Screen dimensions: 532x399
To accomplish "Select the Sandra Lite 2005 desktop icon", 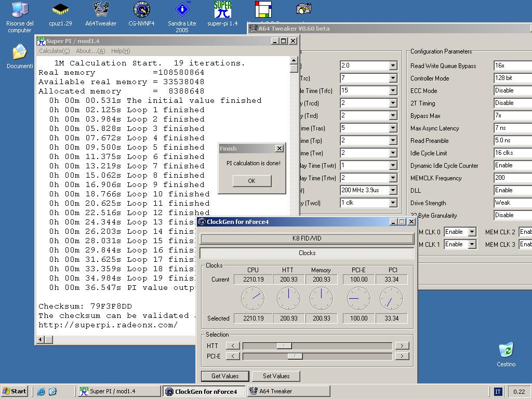I will [182, 17].
